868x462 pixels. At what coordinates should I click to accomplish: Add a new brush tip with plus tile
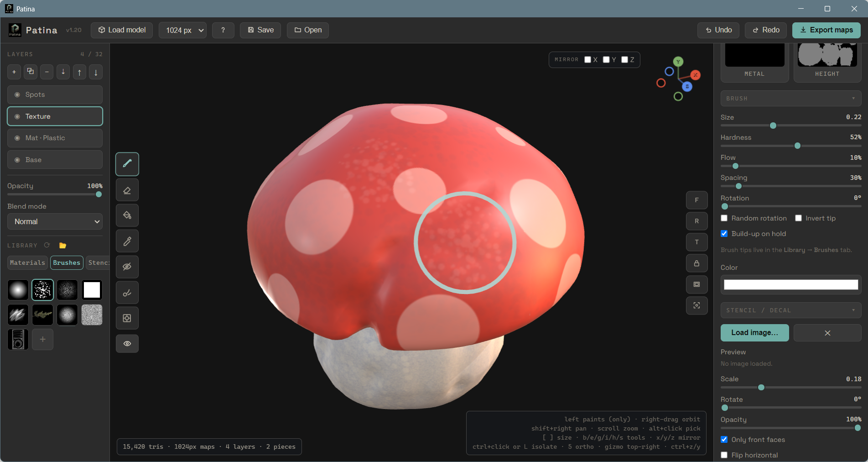42,339
